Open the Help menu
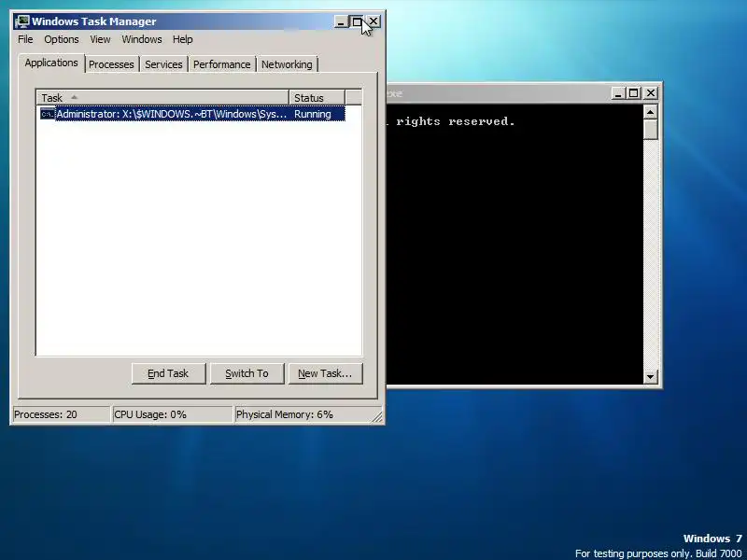This screenshot has width=747, height=560. [x=182, y=39]
